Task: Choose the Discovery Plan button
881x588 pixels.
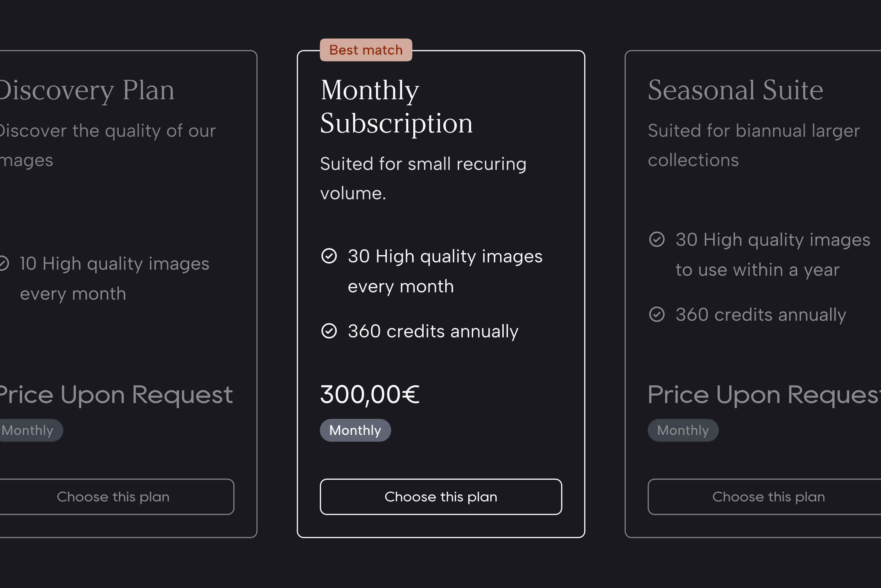Action: point(113,497)
